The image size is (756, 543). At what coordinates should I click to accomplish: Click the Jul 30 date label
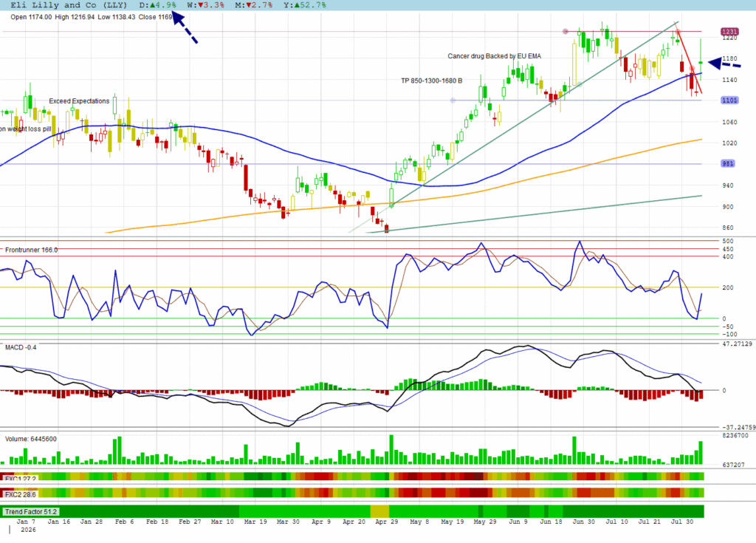pos(682,522)
